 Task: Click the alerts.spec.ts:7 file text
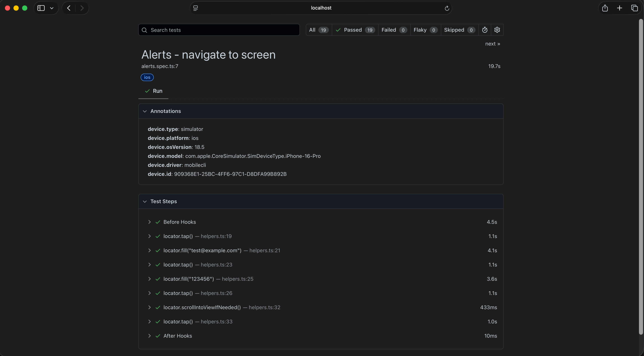click(160, 66)
